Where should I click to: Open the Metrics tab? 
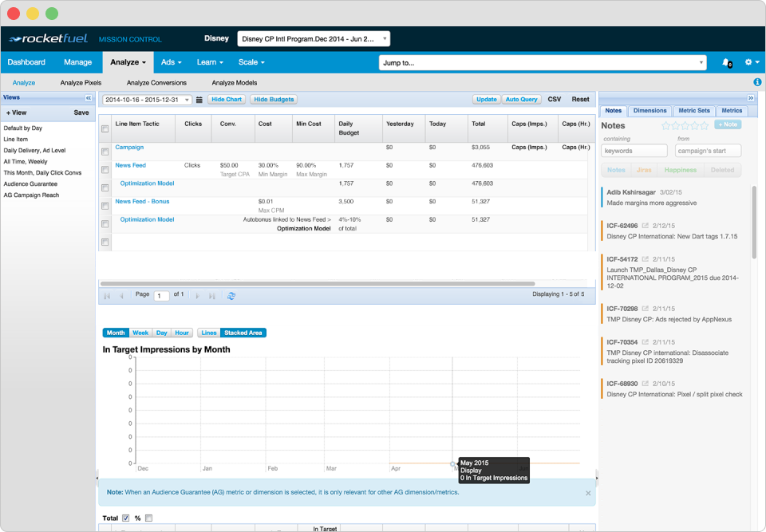[732, 111]
